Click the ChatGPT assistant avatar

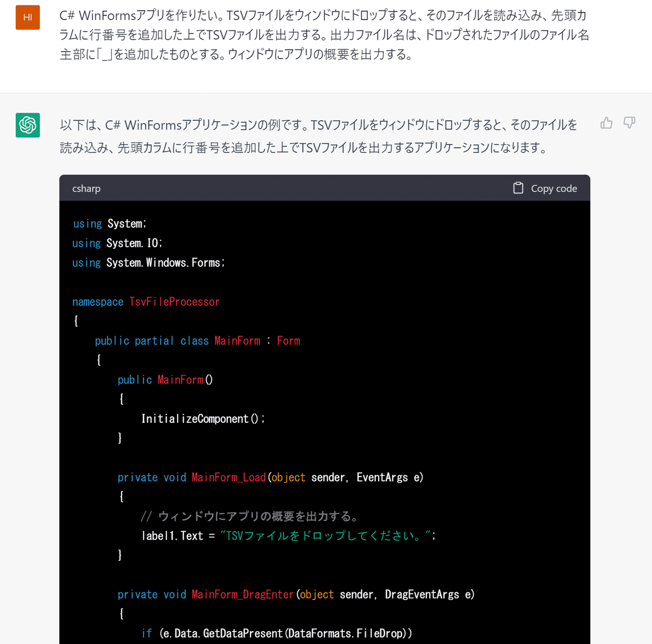28,125
